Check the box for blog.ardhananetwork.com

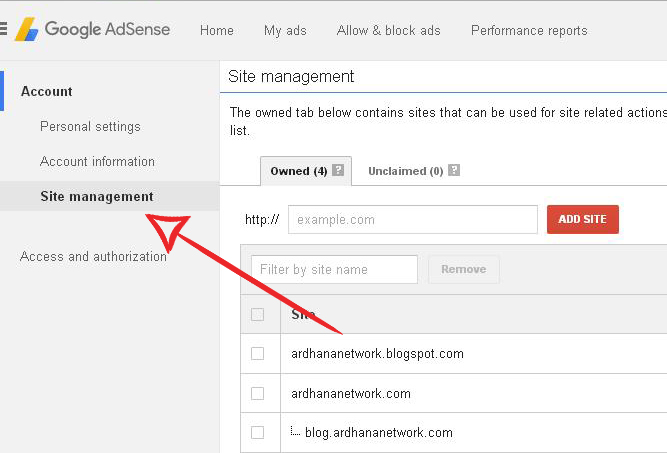pyautogui.click(x=257, y=432)
